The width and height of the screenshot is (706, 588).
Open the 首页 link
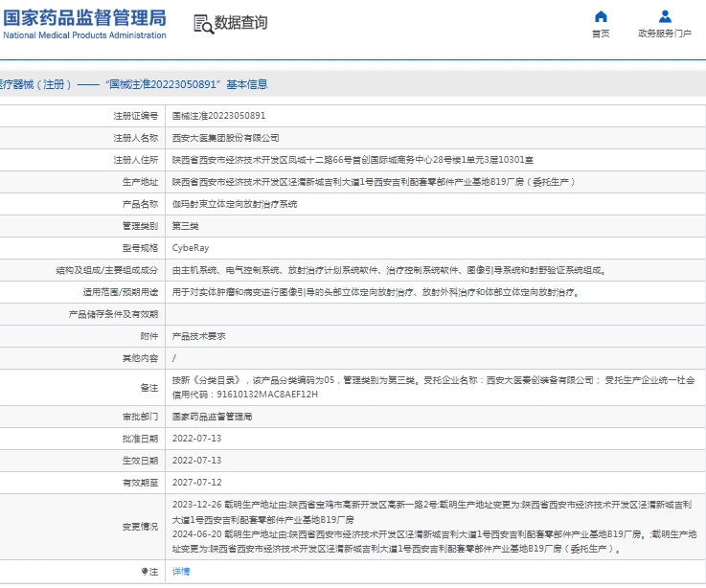point(601,34)
